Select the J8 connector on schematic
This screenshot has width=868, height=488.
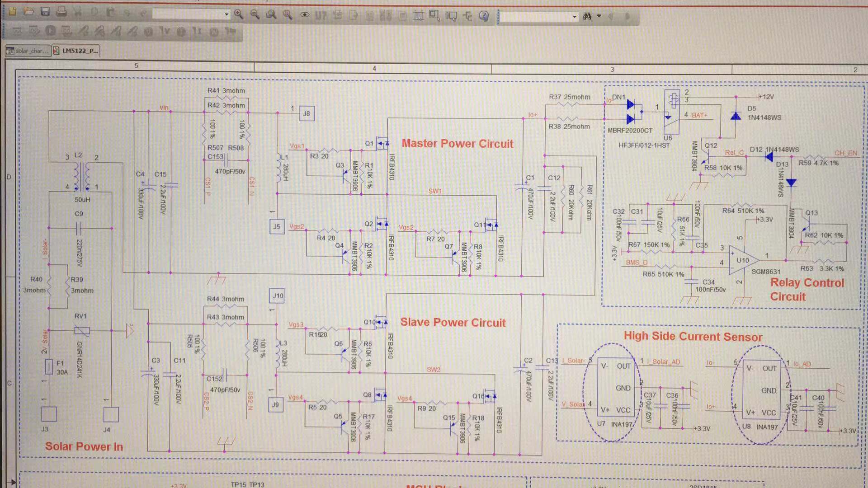307,113
